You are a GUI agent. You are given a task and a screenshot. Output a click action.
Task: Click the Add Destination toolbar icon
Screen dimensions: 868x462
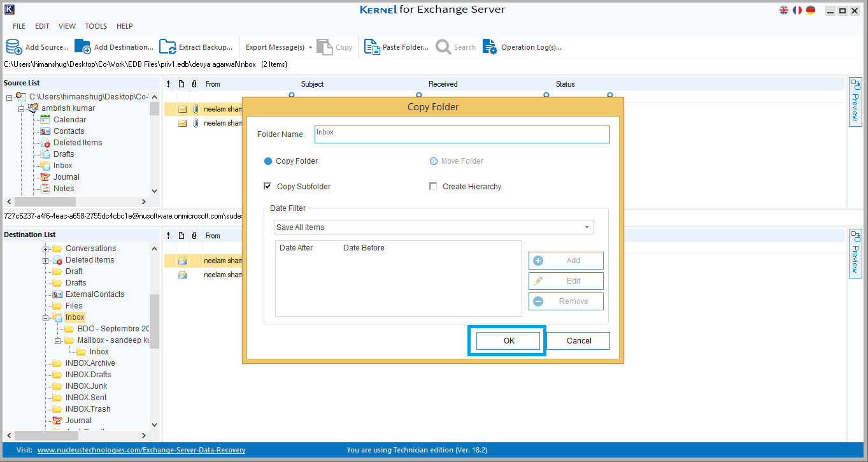click(x=83, y=47)
